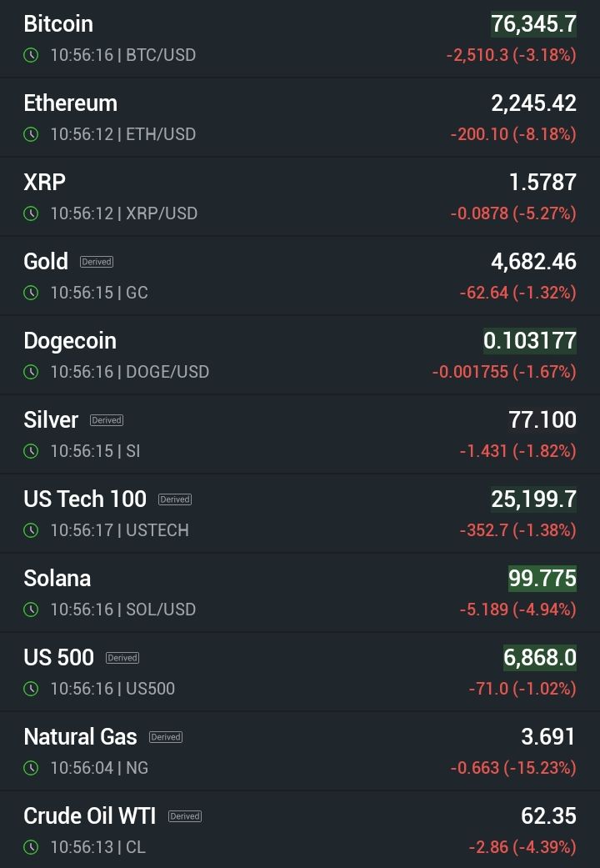Click the Dogecoin price 0.103177
The width and height of the screenshot is (600, 868).
pos(530,341)
